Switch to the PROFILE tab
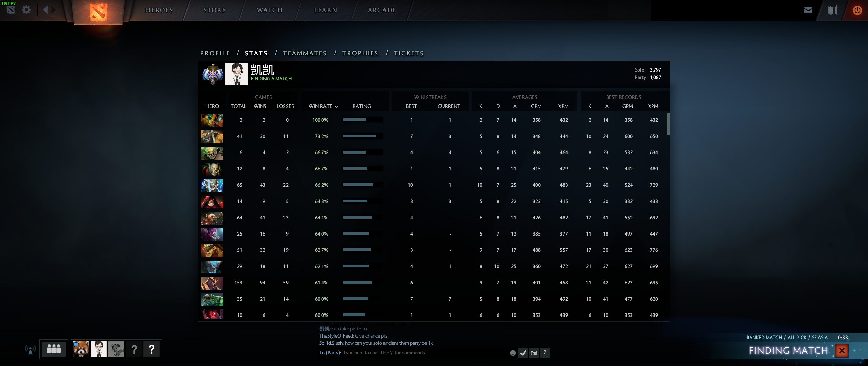Screen dimensions: 868x366 point(215,53)
